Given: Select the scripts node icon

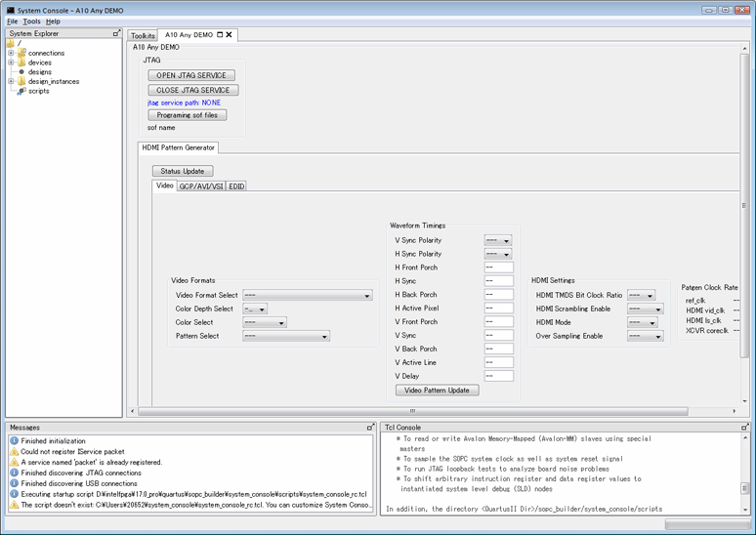Looking at the screenshot, I should [x=21, y=91].
